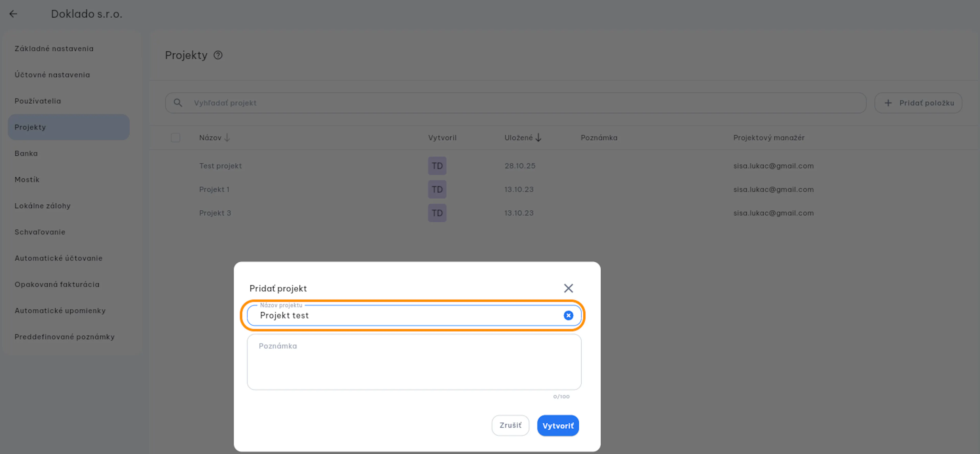Click date 13.10.23 in Projekt 1 row
Screen dimensions: 980x454
coord(519,190)
